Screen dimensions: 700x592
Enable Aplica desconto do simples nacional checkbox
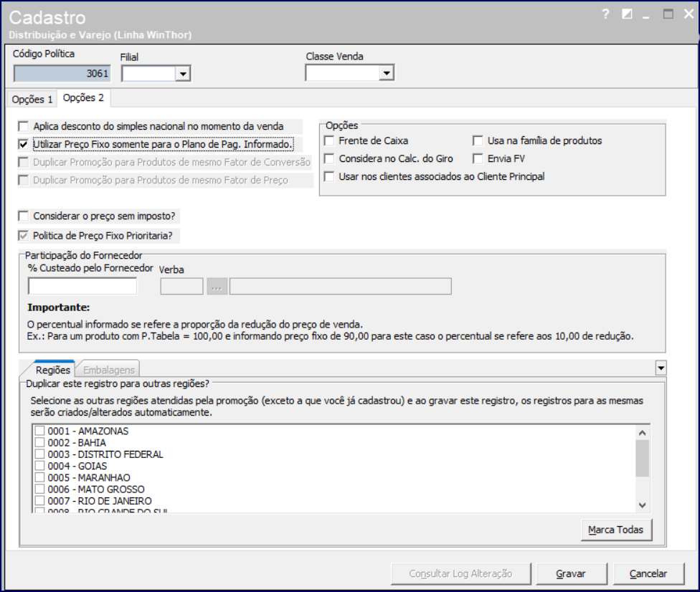pyautogui.click(x=23, y=126)
